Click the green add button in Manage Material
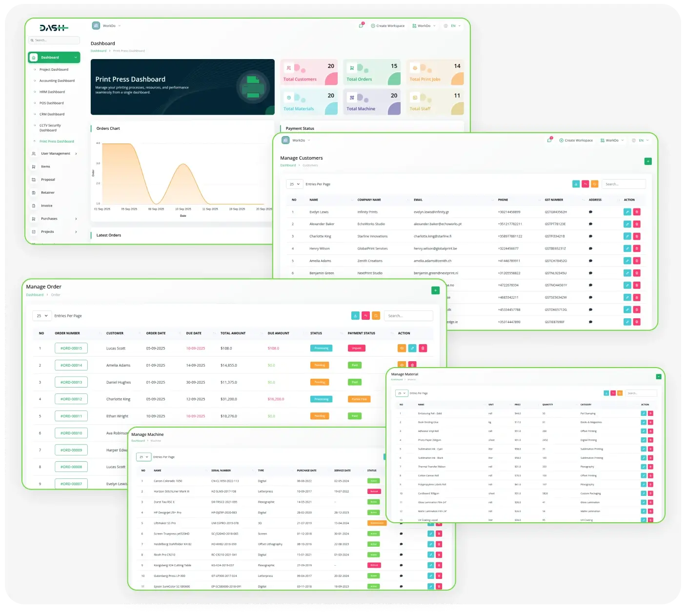 [x=659, y=376]
